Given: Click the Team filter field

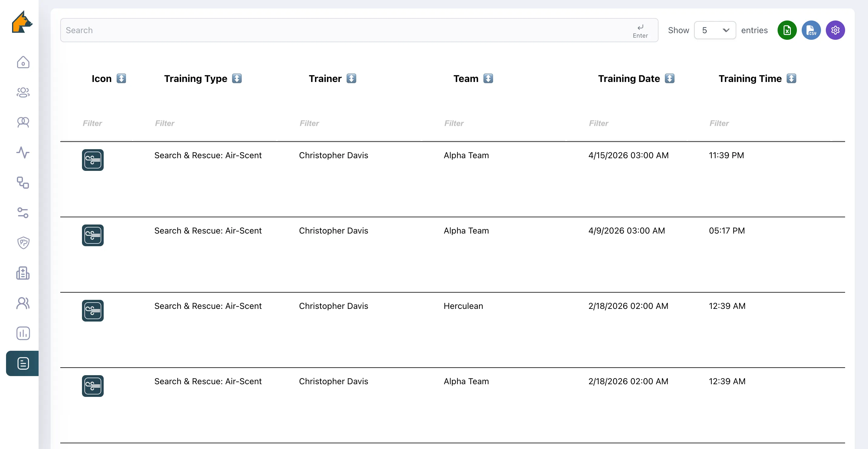Looking at the screenshot, I should click(x=494, y=123).
